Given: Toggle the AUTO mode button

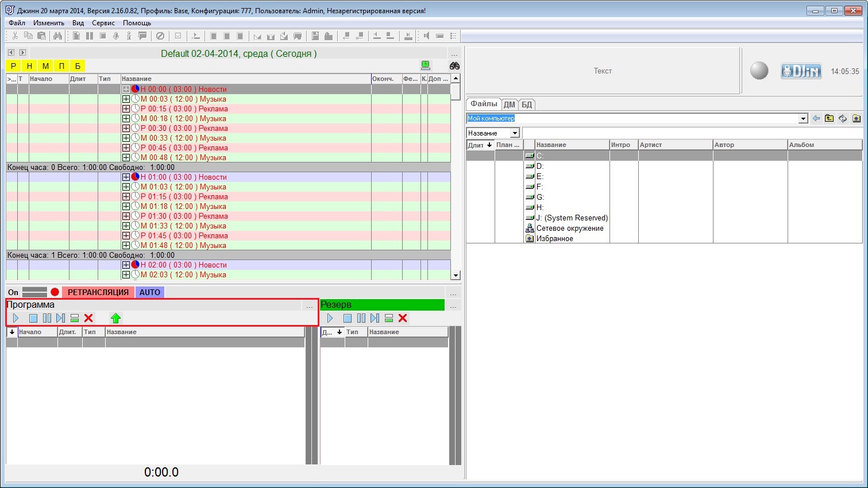Looking at the screenshot, I should pos(150,292).
